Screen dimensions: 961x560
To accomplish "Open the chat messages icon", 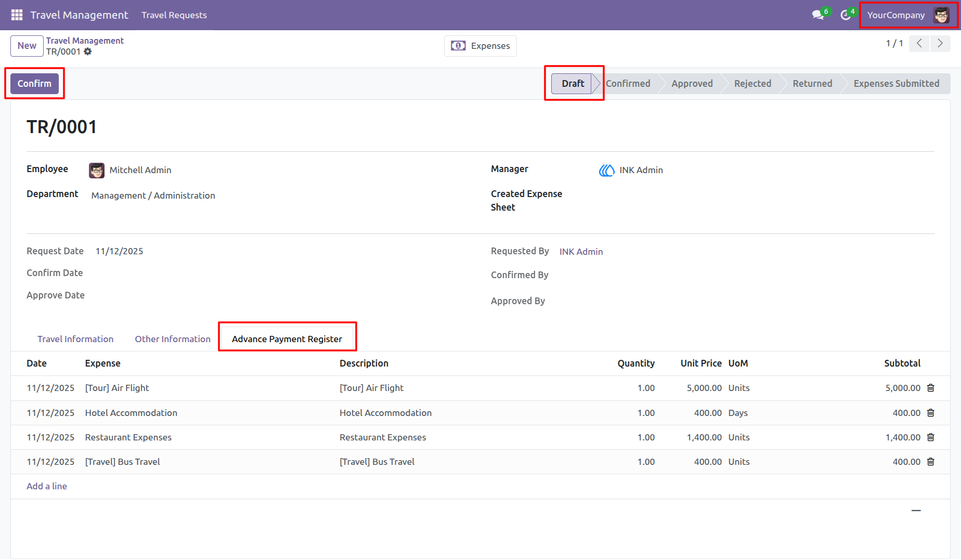I will click(x=818, y=15).
